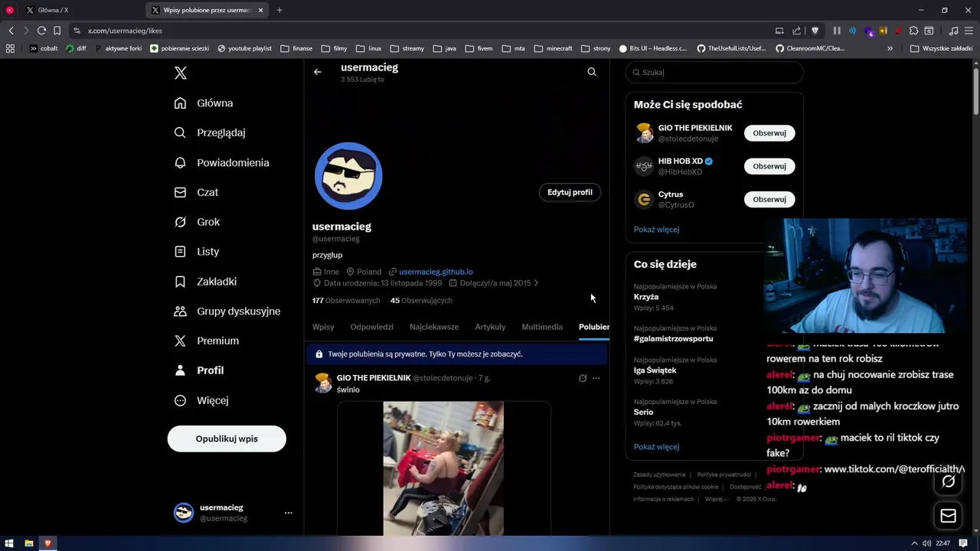Open a new browser tab
Screen dimensions: 980x551
point(279,10)
